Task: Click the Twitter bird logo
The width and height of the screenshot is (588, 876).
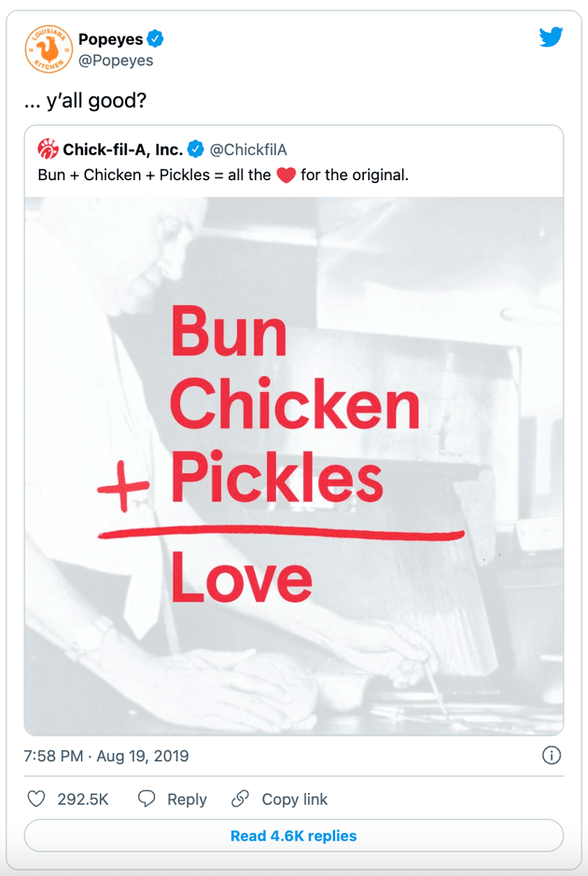Action: coord(551,37)
